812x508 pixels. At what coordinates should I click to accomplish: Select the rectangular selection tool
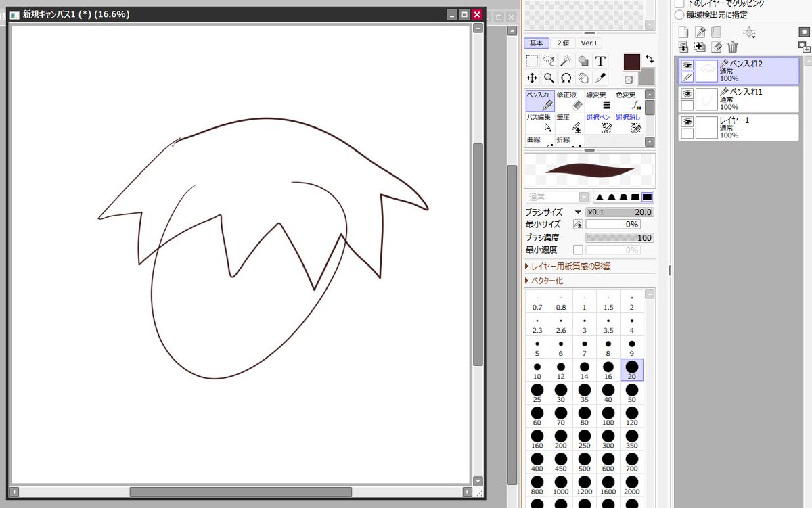tap(532, 61)
